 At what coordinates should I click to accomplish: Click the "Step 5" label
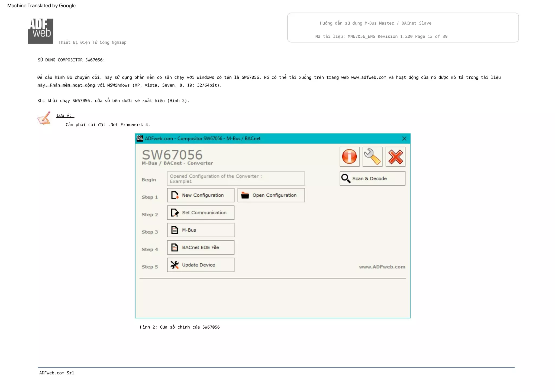coord(150,267)
